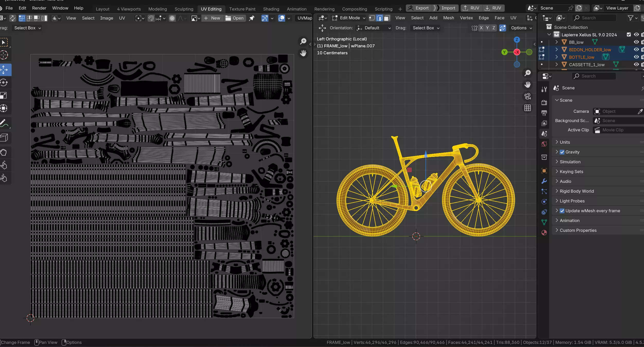Open the File menu
The image size is (644, 347).
[x=9, y=8]
